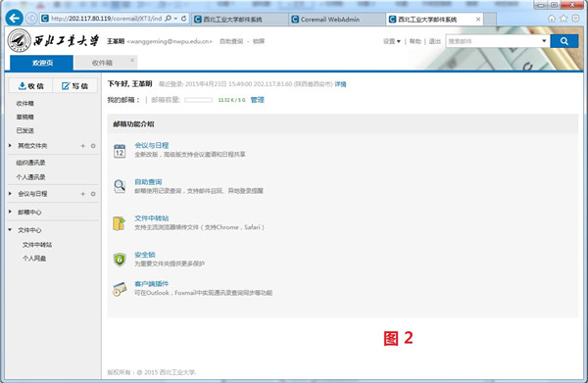Click the 帮助 help link
Viewport: 588px width, 383px height.
click(x=416, y=41)
